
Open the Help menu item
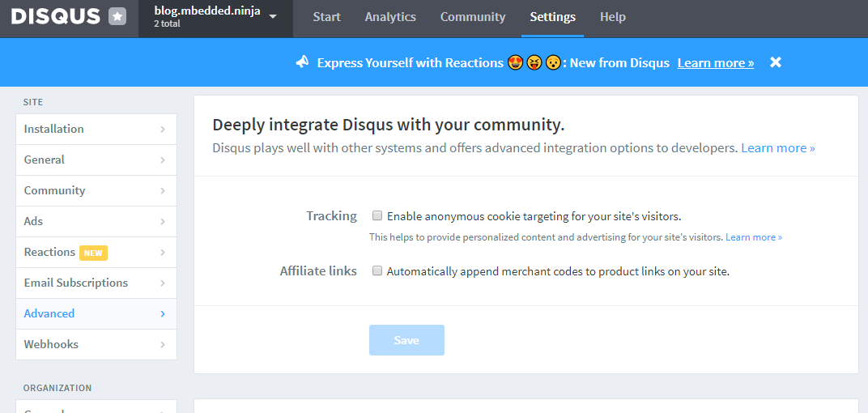point(613,17)
